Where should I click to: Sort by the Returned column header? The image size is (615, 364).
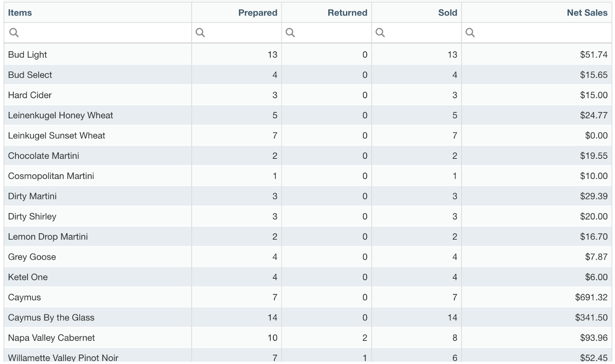(347, 13)
